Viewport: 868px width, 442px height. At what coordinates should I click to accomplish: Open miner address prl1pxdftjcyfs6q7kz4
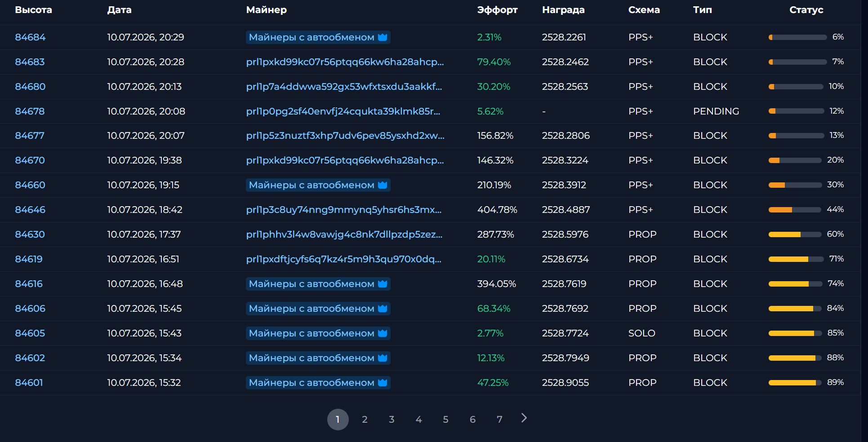coord(344,259)
